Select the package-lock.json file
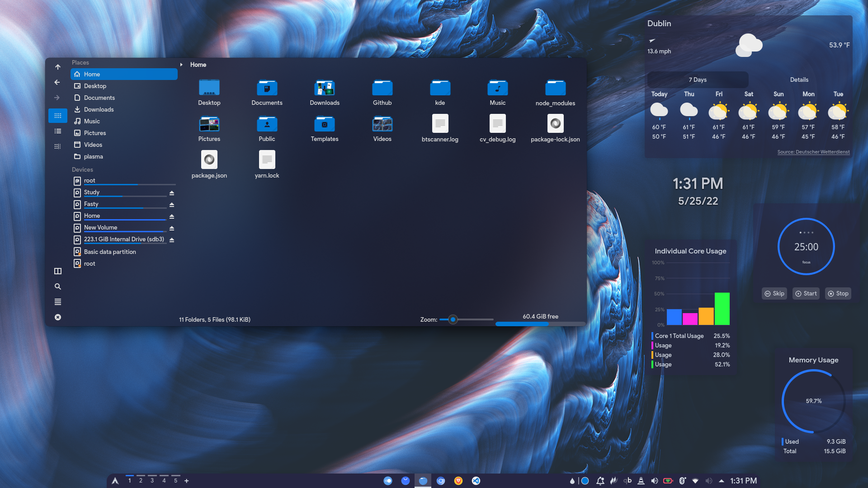Image resolution: width=868 pixels, height=488 pixels. tap(555, 129)
